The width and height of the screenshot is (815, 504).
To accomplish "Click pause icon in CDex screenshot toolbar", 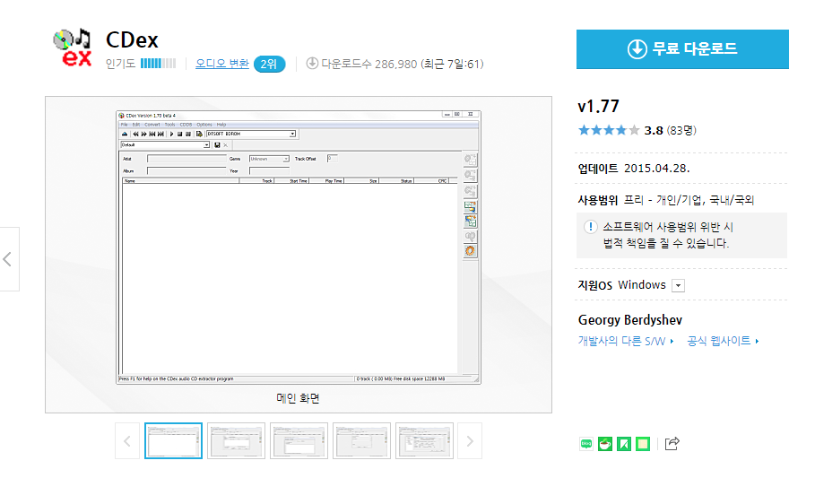I will pos(188,134).
